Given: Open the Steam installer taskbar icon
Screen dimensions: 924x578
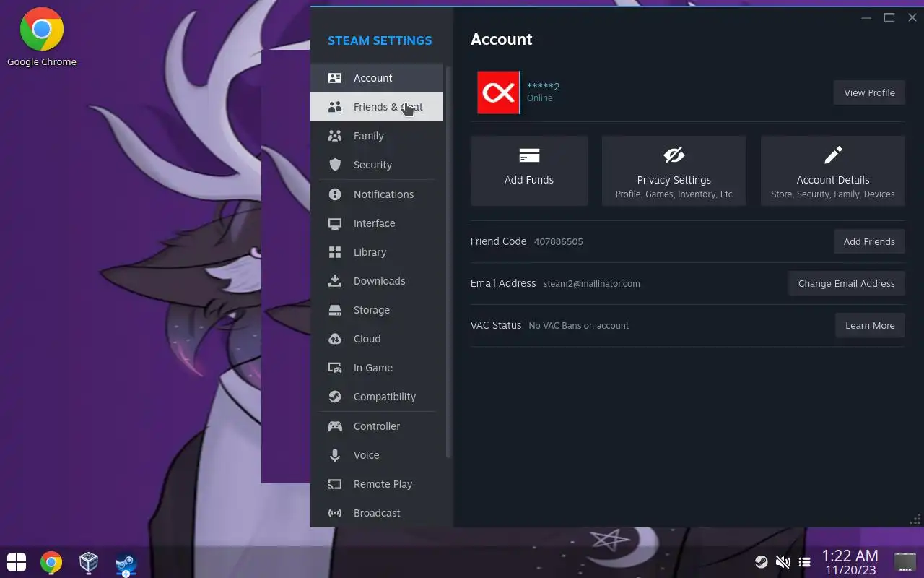Looking at the screenshot, I should click(126, 564).
